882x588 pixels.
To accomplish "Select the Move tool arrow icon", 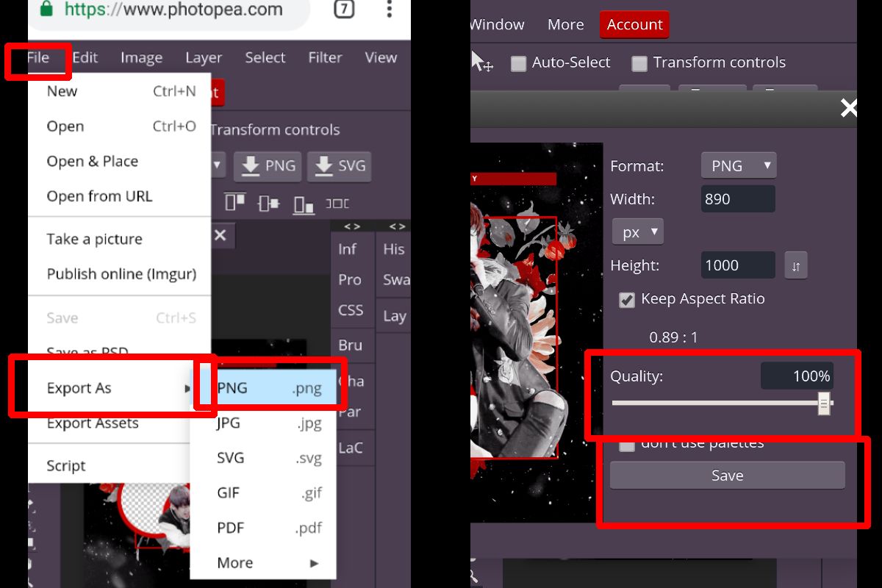I will pos(481,62).
